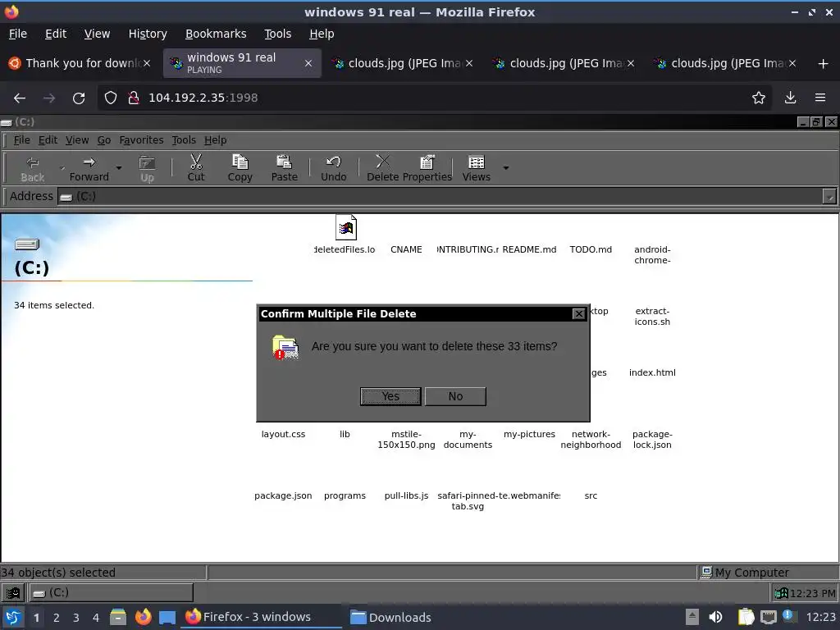Select the package.json file
This screenshot has width=840, height=630.
pos(283,496)
